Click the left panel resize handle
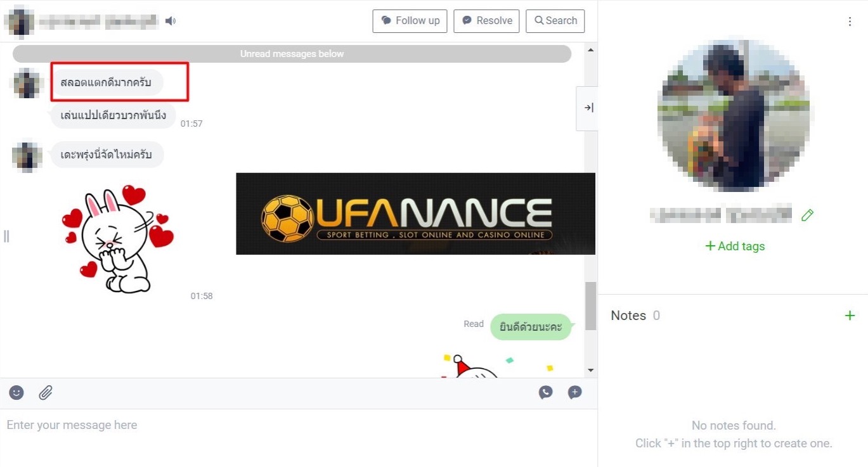 pos(6,236)
